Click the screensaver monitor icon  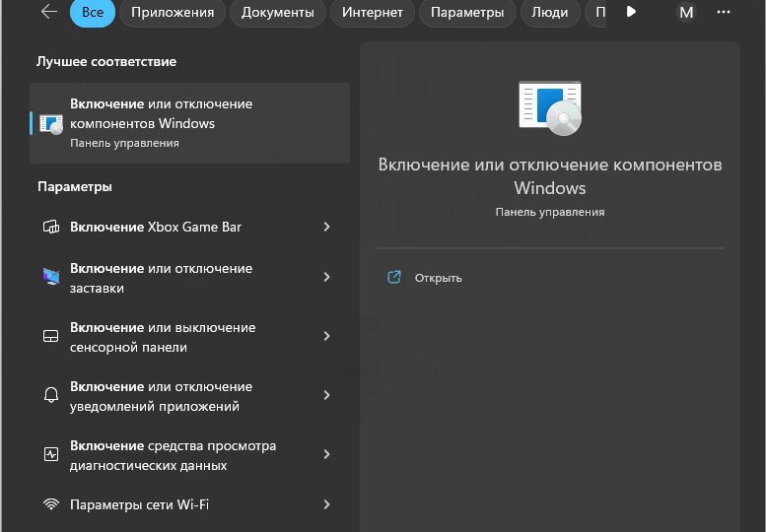51,277
